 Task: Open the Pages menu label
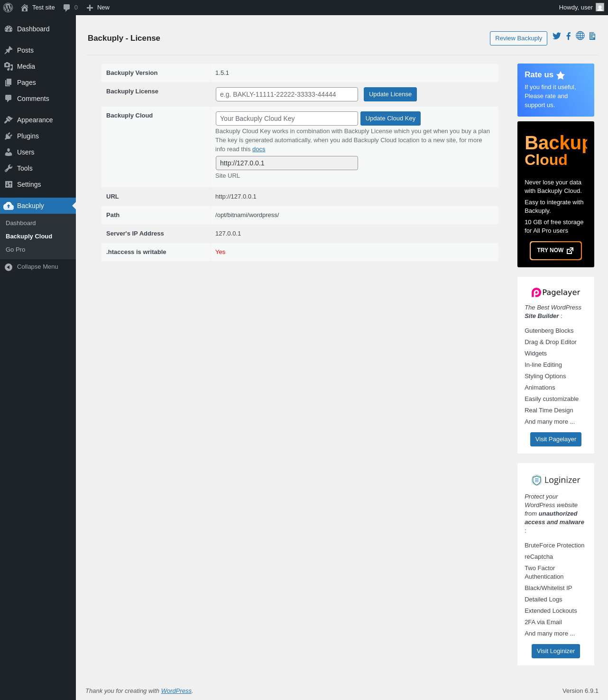click(x=27, y=82)
